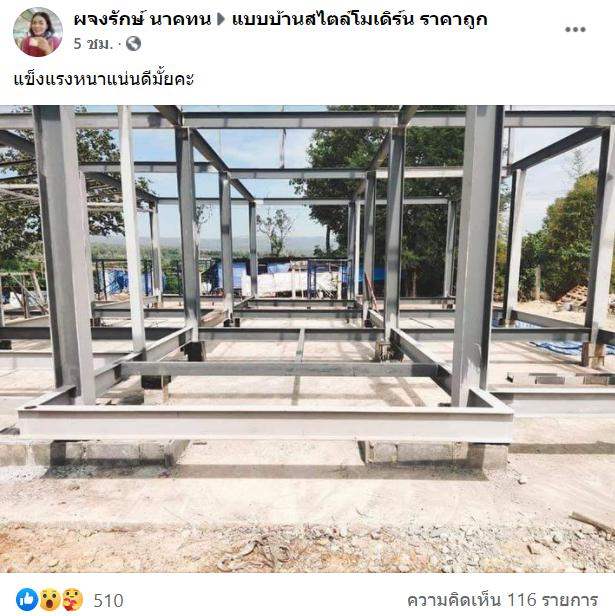Open the steel frame house photo

point(307,339)
